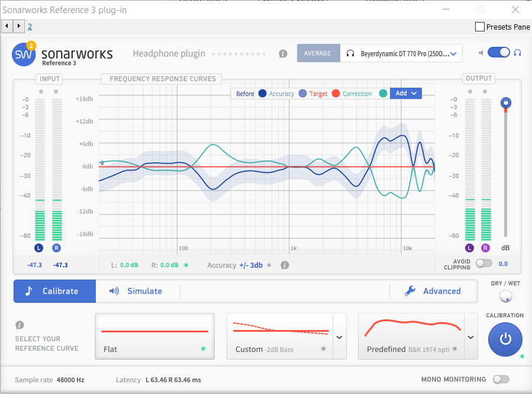Click the blue headphones icon at top right
The height and width of the screenshot is (394, 532).
pos(517,53)
